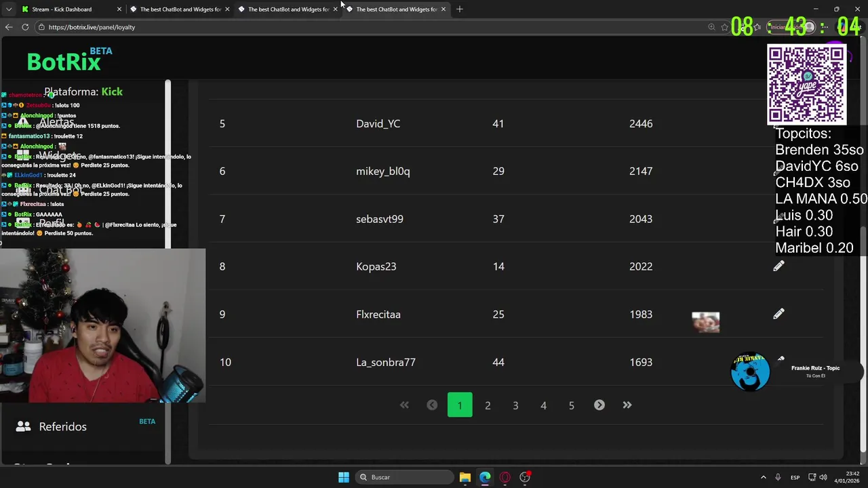The image size is (868, 488).
Task: Open zoom magnifier icon in address bar
Action: pos(711,27)
